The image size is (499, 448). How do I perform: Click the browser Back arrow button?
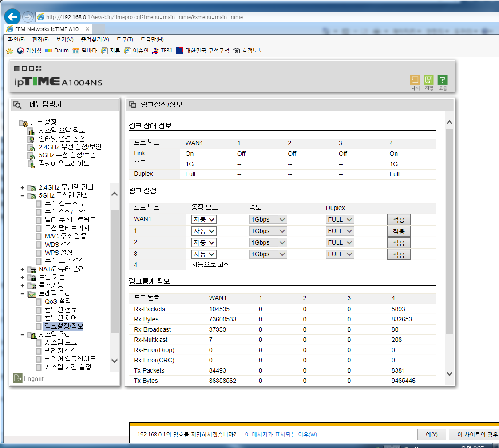click(x=12, y=16)
